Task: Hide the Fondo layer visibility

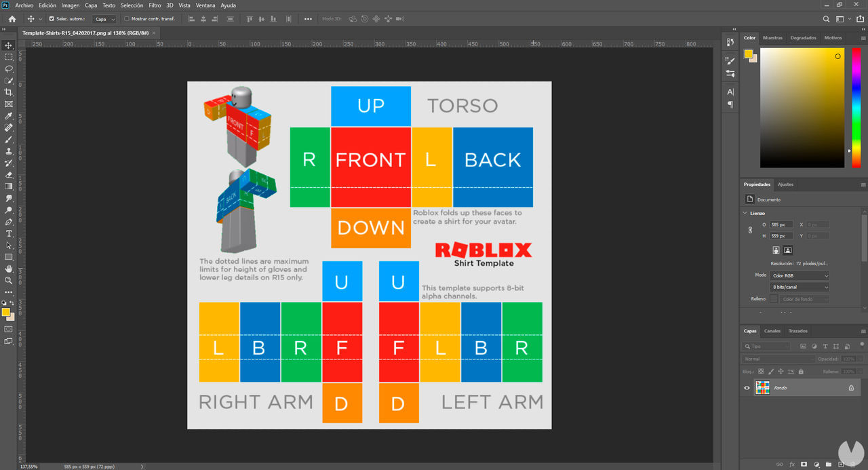Action: (x=746, y=387)
